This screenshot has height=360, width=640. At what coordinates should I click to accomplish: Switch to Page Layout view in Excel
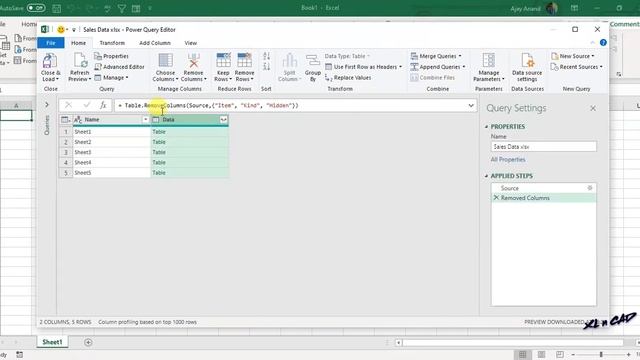(x=541, y=355)
